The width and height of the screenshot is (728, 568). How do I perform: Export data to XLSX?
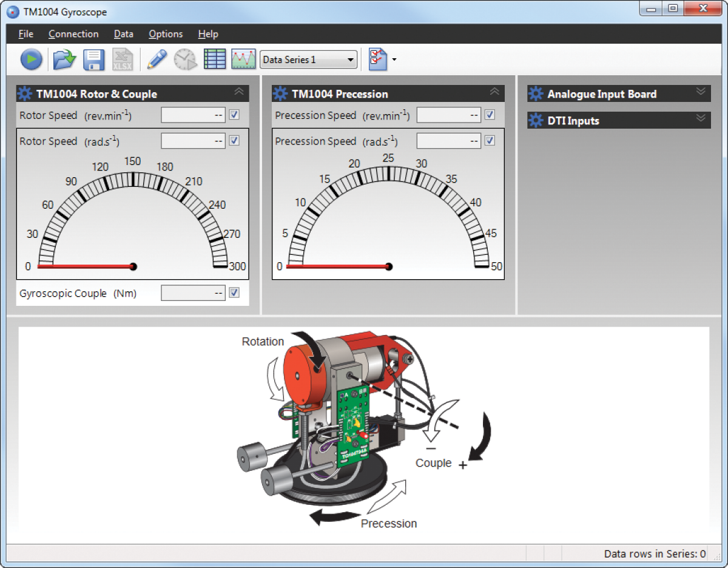[123, 59]
